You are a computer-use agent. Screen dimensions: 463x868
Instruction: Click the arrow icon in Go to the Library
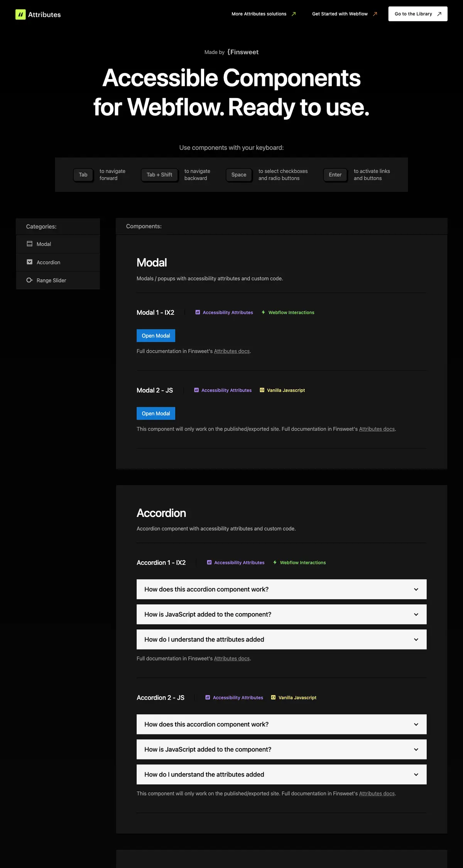439,14
